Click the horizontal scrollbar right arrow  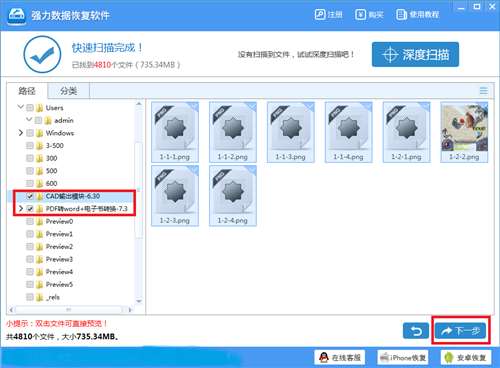tap(130, 310)
